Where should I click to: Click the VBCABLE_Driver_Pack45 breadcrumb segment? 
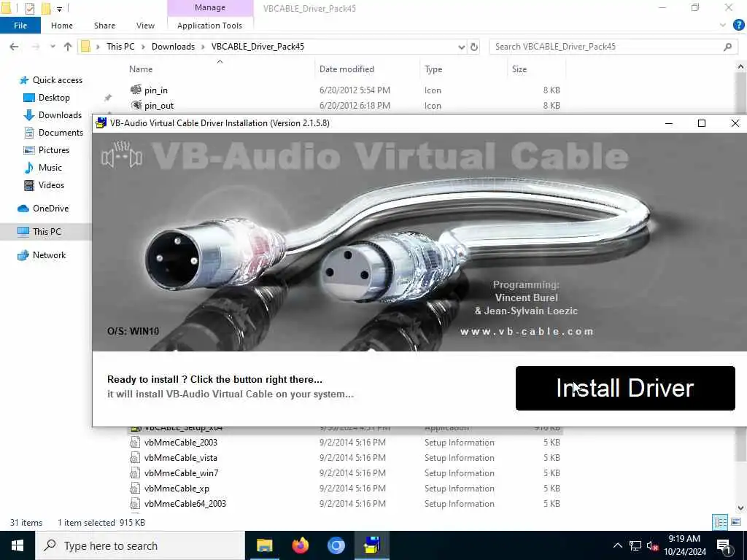click(x=258, y=47)
